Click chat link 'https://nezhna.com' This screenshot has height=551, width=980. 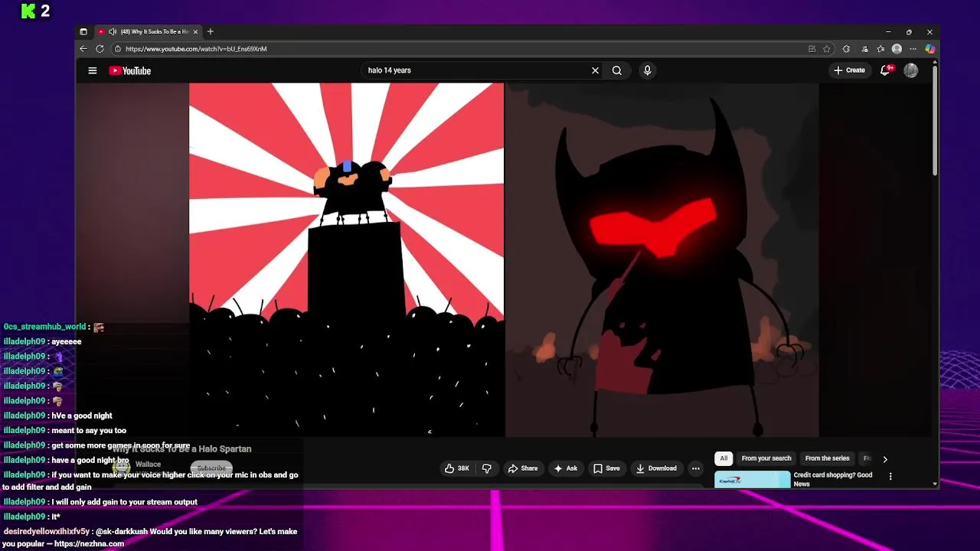(89, 543)
